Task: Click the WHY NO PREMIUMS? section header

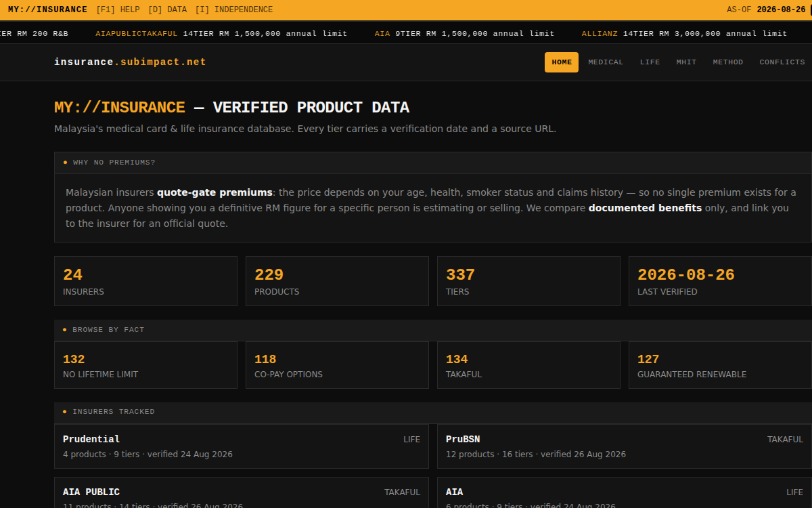Action: click(x=433, y=163)
